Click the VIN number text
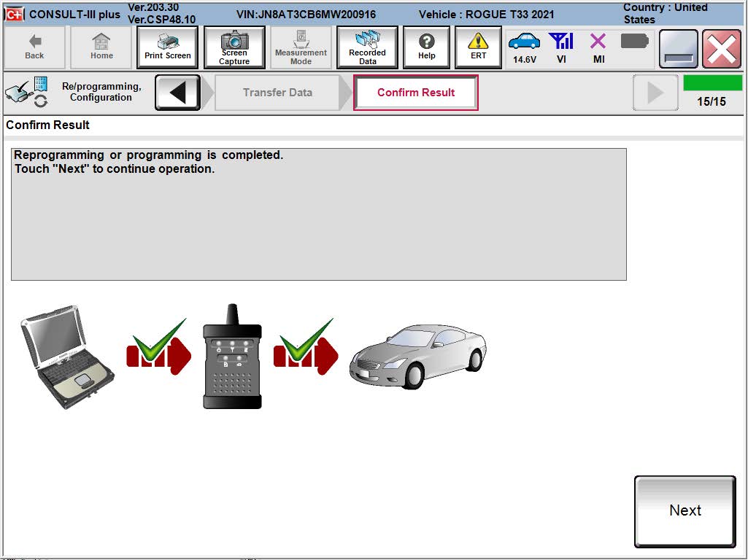Viewport: 748px width, 560px height. point(306,15)
